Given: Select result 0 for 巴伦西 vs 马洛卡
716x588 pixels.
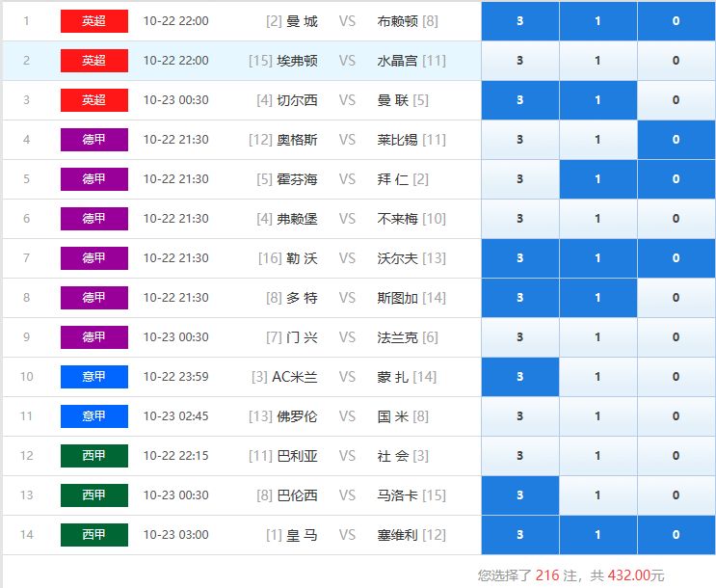Looking at the screenshot, I should coord(676,495).
